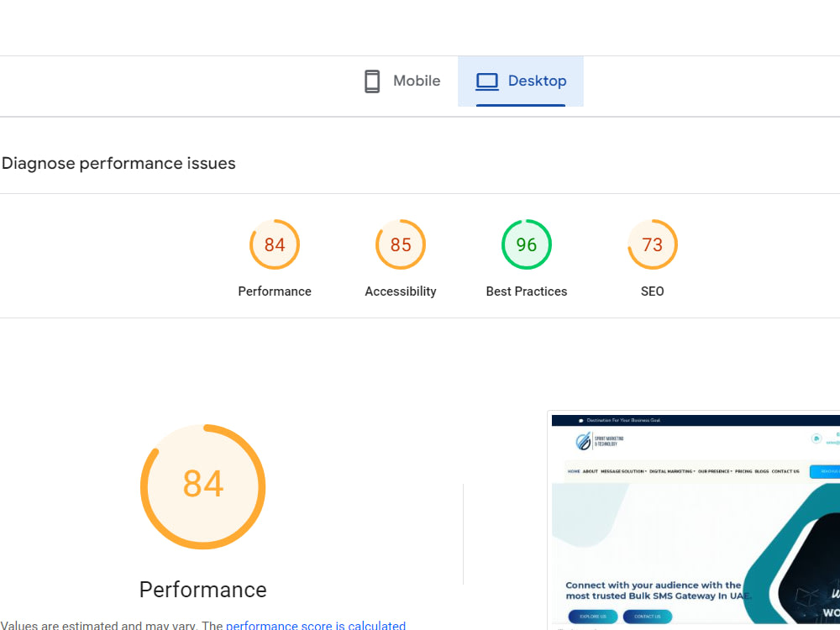Click 'Values are estimated and may vary' text
Viewport: 840px width, 630px height.
100,625
